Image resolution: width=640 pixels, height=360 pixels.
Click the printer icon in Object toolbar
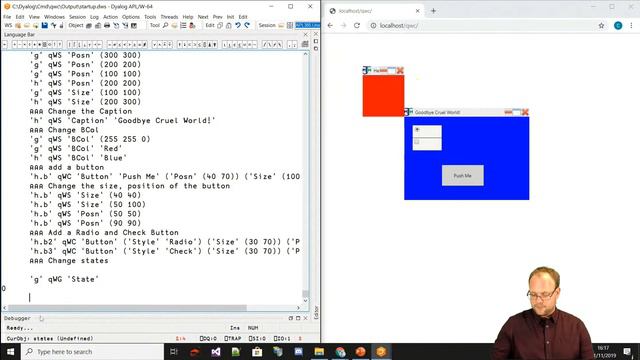click(x=107, y=25)
